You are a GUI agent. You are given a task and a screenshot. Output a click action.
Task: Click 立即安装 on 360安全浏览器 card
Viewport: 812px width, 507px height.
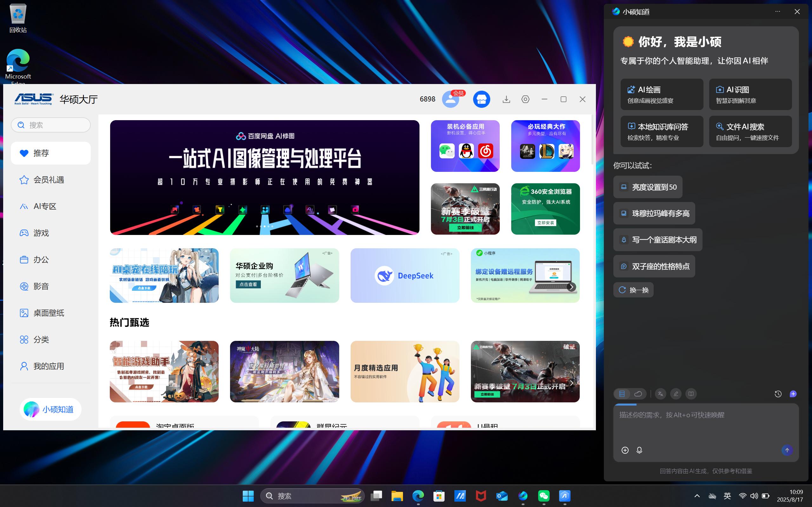[545, 223]
